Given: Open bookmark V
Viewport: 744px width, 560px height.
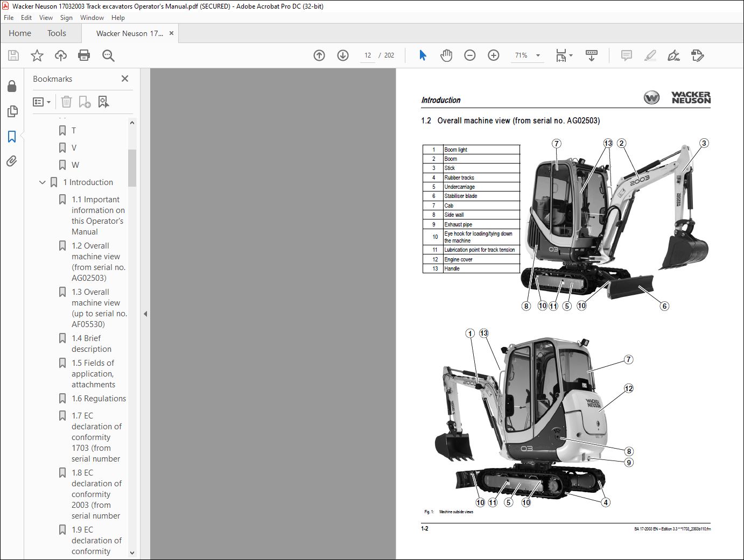Looking at the screenshot, I should pyautogui.click(x=74, y=148).
